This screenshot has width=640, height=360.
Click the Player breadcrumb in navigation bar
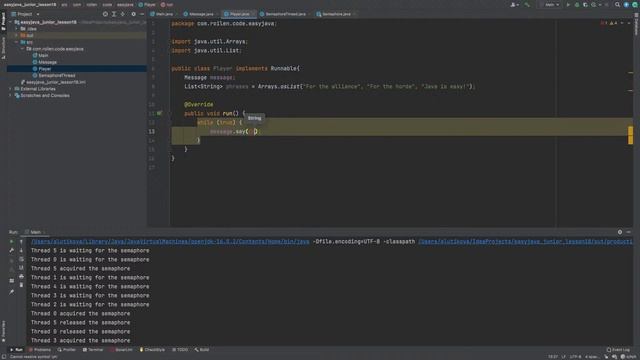(x=147, y=5)
